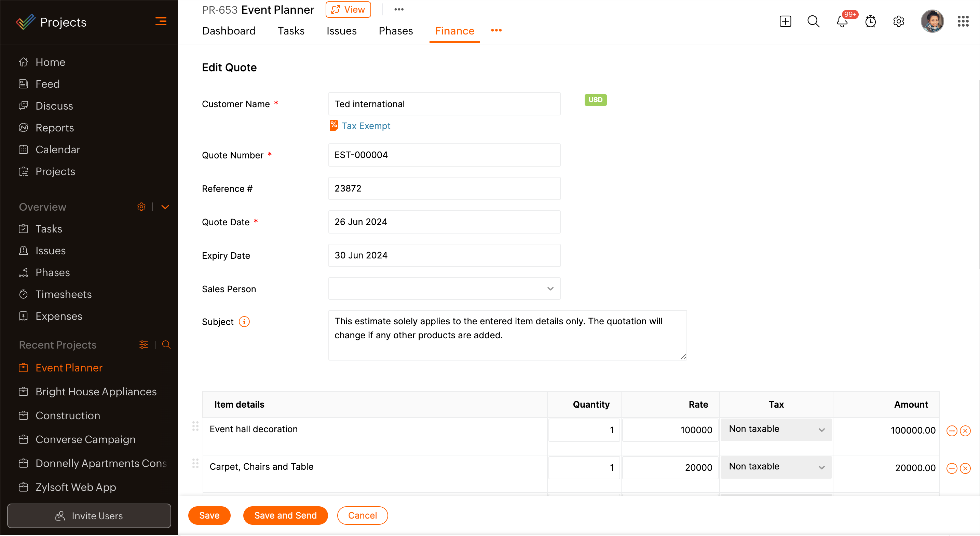Image resolution: width=980 pixels, height=536 pixels.
Task: Open the apps grid launcher
Action: coord(963,21)
